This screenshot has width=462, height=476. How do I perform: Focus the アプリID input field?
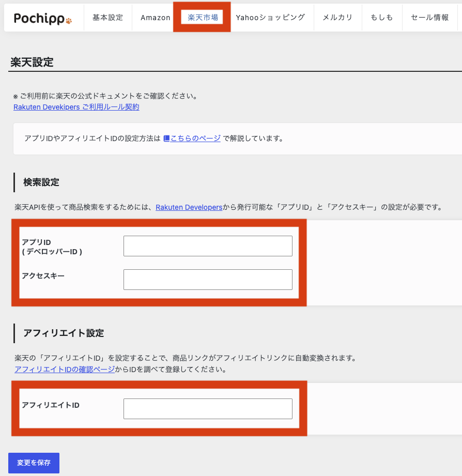pos(208,246)
